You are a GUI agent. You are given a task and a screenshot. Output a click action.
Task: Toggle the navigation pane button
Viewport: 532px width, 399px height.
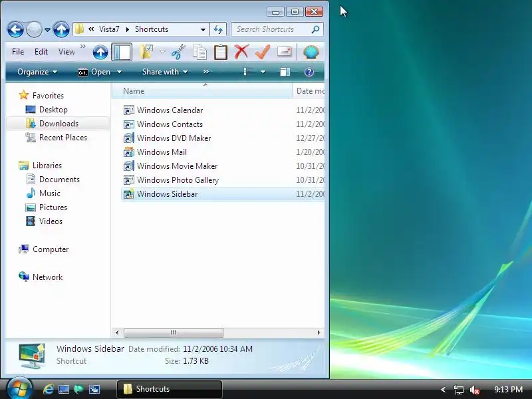click(122, 53)
